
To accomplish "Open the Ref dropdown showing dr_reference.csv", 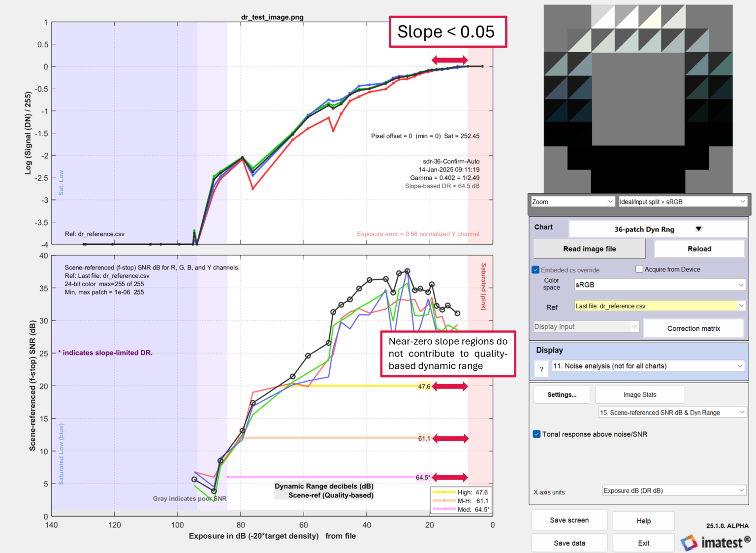I will click(x=659, y=305).
